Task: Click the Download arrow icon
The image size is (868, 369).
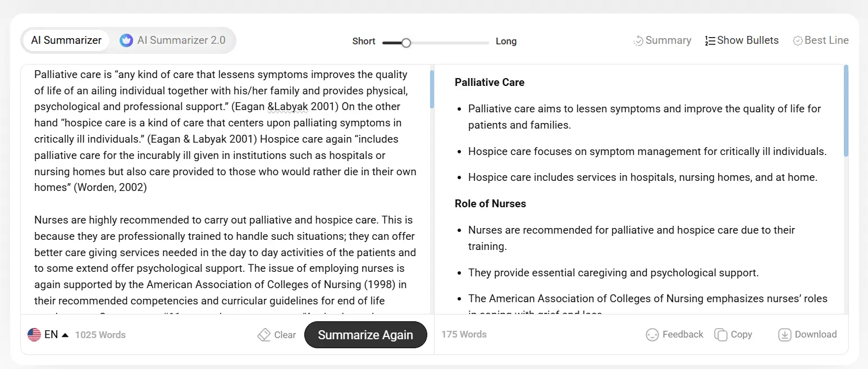Action: tap(784, 335)
